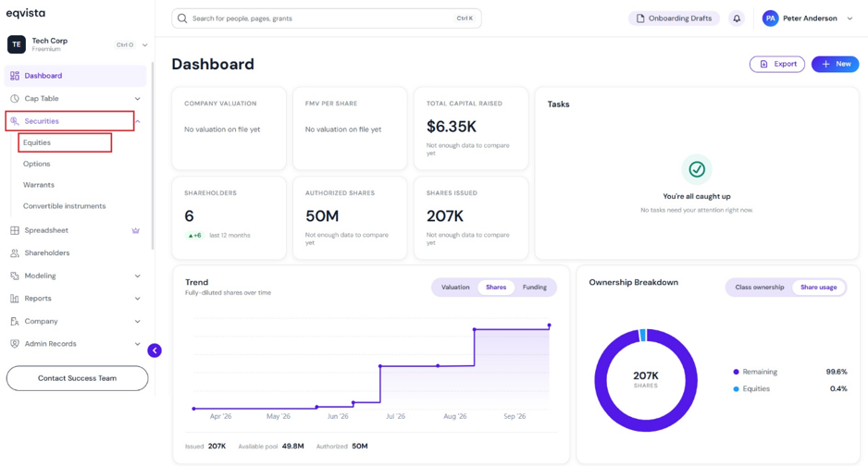
Task: Click the Company Valuation card
Action: tap(229, 129)
